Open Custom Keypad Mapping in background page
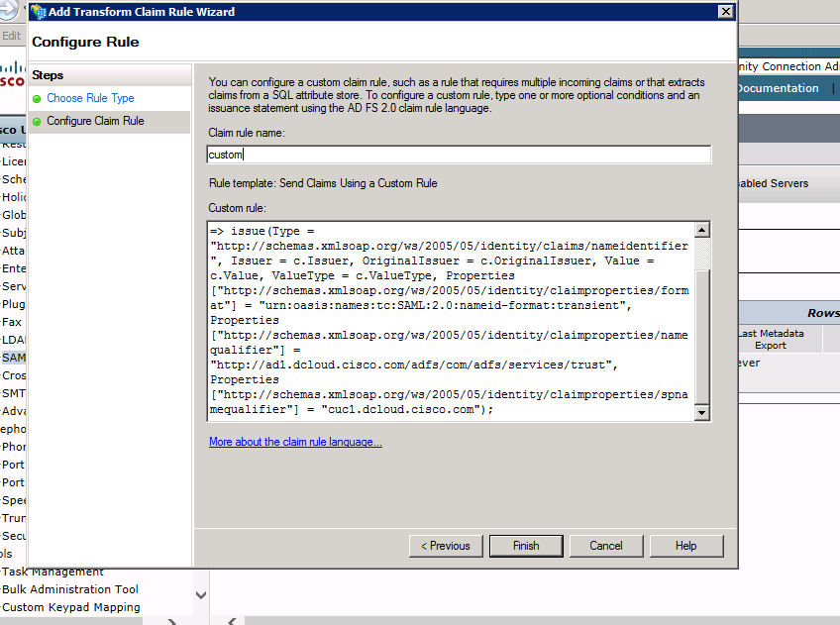 click(x=71, y=607)
